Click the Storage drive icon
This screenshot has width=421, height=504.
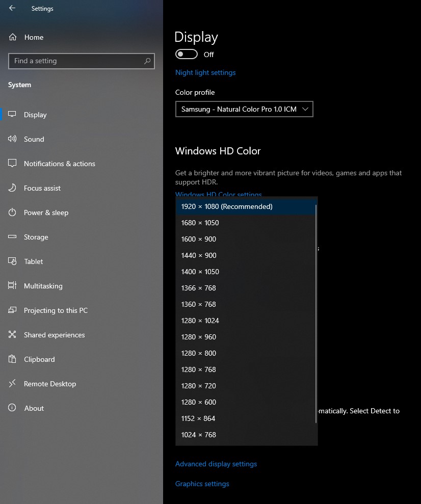(x=13, y=237)
